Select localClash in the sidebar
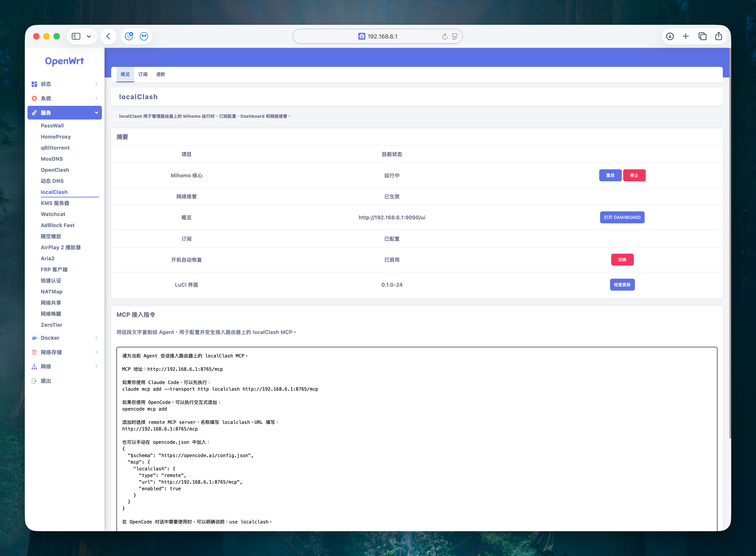The width and height of the screenshot is (756, 556). coord(54,192)
